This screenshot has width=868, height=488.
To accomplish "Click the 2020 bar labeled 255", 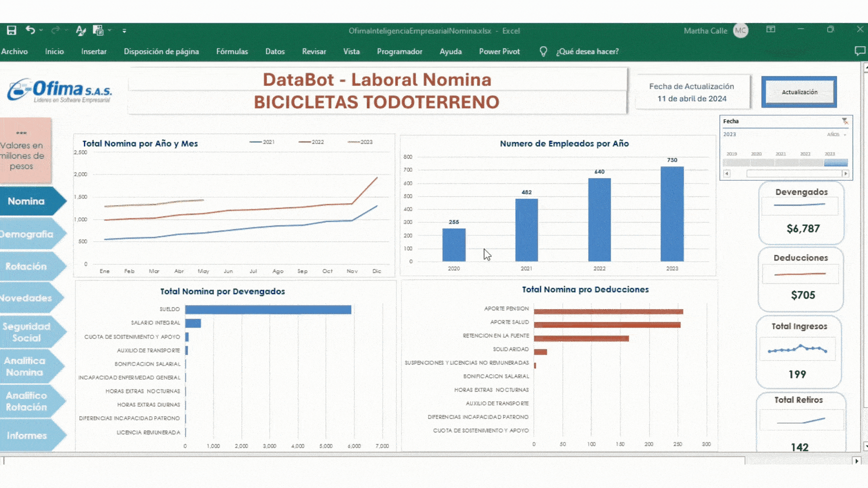I will (453, 244).
